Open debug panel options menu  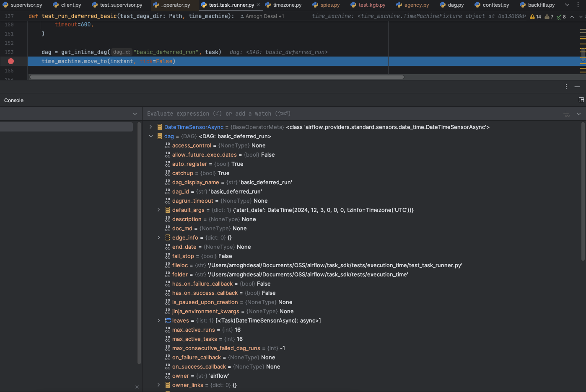(x=566, y=87)
